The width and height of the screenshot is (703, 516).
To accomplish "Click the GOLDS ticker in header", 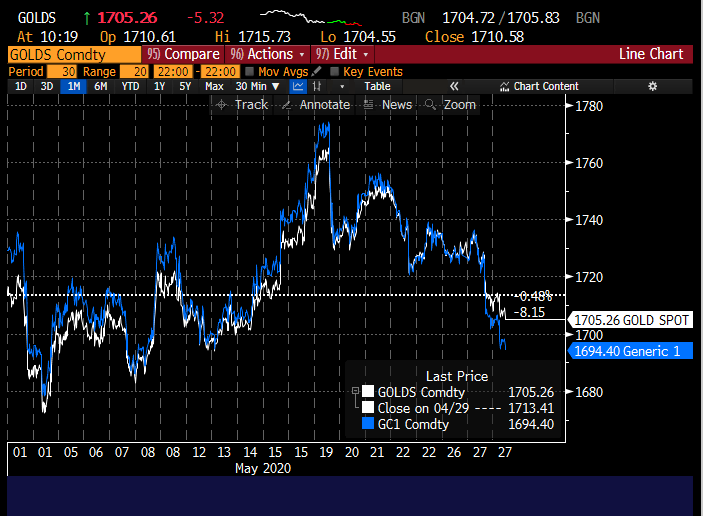I will click(x=36, y=18).
